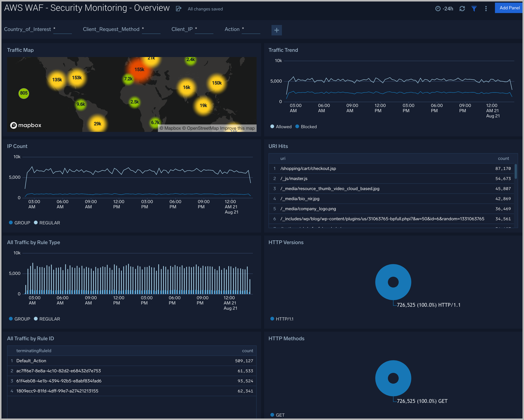This screenshot has width=524, height=420.
Task: Open the dashboard more-options kebab menu
Action: click(486, 8)
